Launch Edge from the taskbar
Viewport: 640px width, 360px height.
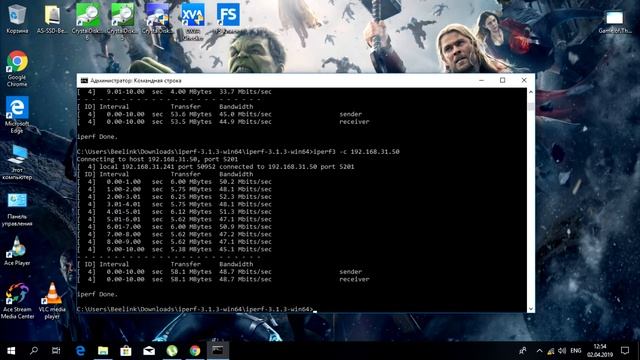[x=80, y=351]
